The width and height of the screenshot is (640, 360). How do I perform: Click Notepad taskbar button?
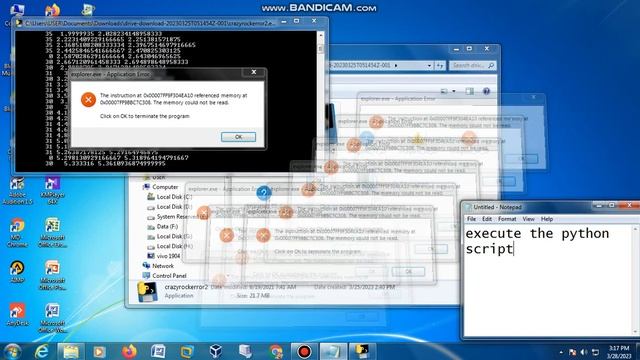click(x=333, y=351)
